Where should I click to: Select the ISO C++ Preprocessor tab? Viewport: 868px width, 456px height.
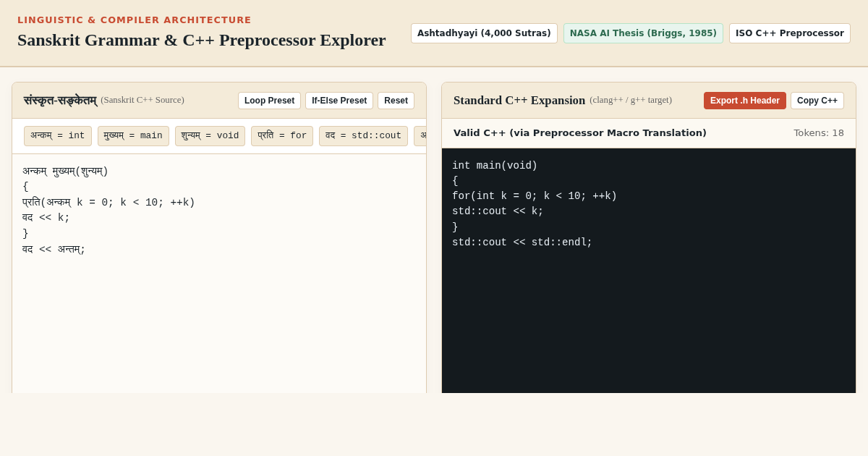point(790,33)
